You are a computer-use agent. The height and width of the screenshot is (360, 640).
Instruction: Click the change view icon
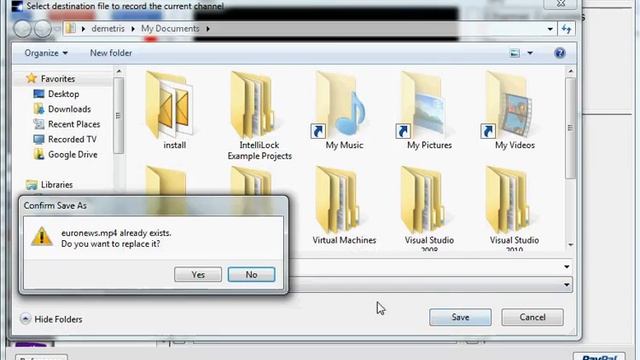[515, 53]
